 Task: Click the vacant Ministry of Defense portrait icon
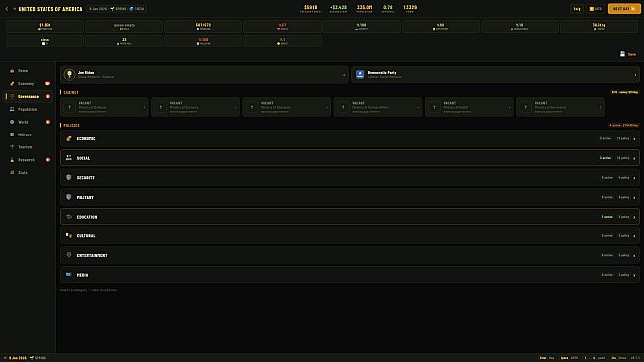70,107
